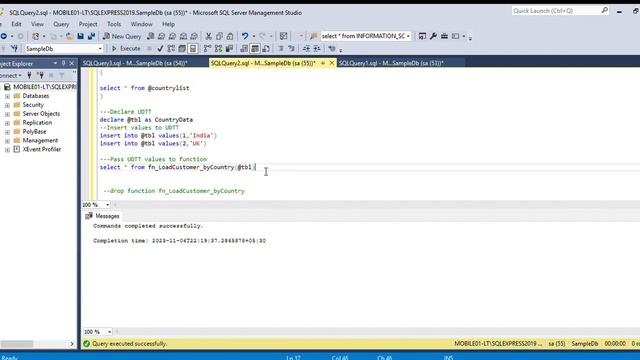The height and width of the screenshot is (360, 640).
Task: Select the XEvent Profiler tree item
Action: coord(42,149)
